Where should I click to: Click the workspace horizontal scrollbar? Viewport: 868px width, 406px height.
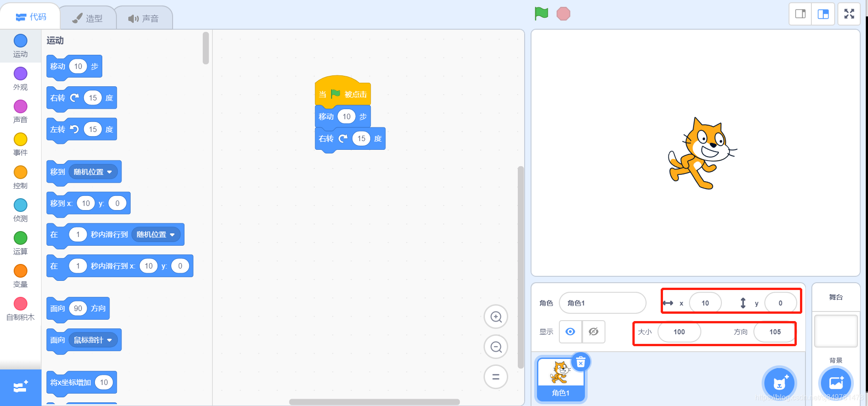click(x=374, y=402)
